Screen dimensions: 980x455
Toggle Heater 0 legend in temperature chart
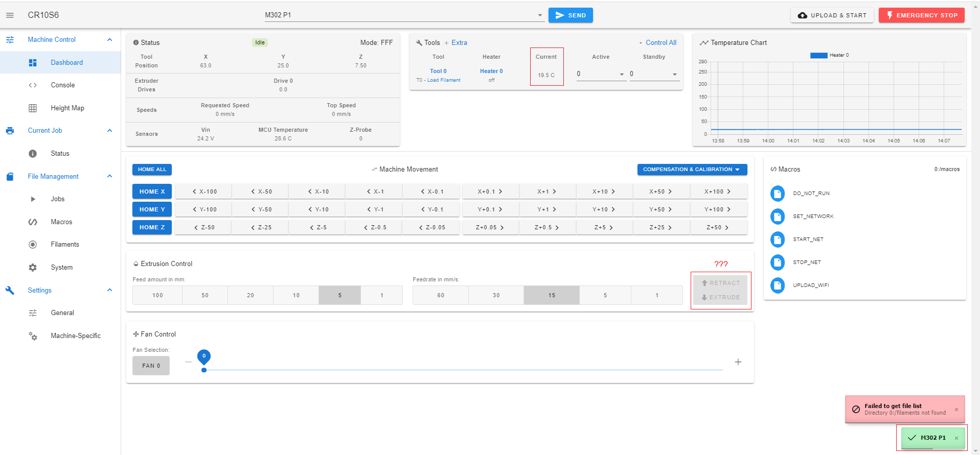[x=829, y=55]
